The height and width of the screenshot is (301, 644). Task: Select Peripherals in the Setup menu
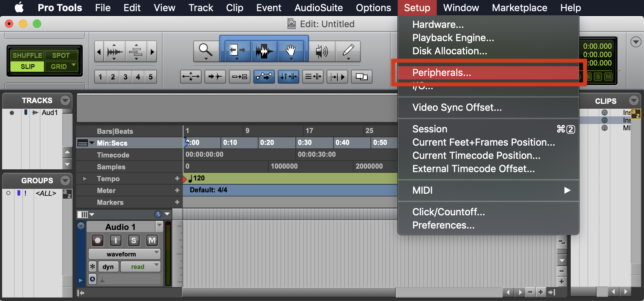coord(488,72)
